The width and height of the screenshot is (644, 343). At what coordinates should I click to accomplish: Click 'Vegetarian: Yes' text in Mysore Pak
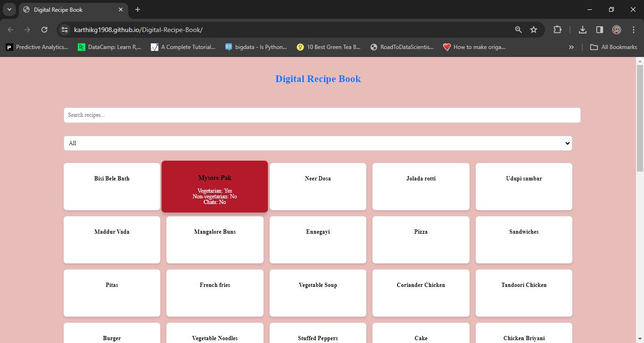[x=215, y=191]
